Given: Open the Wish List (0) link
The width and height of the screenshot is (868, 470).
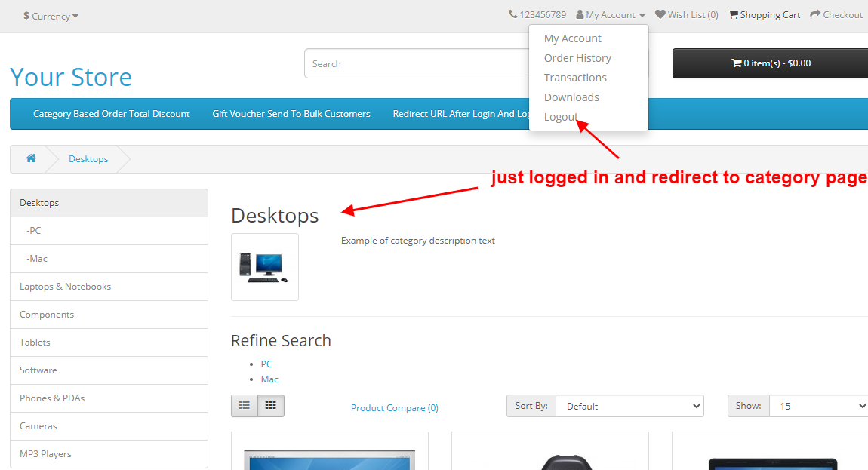Looking at the screenshot, I should [x=693, y=15].
